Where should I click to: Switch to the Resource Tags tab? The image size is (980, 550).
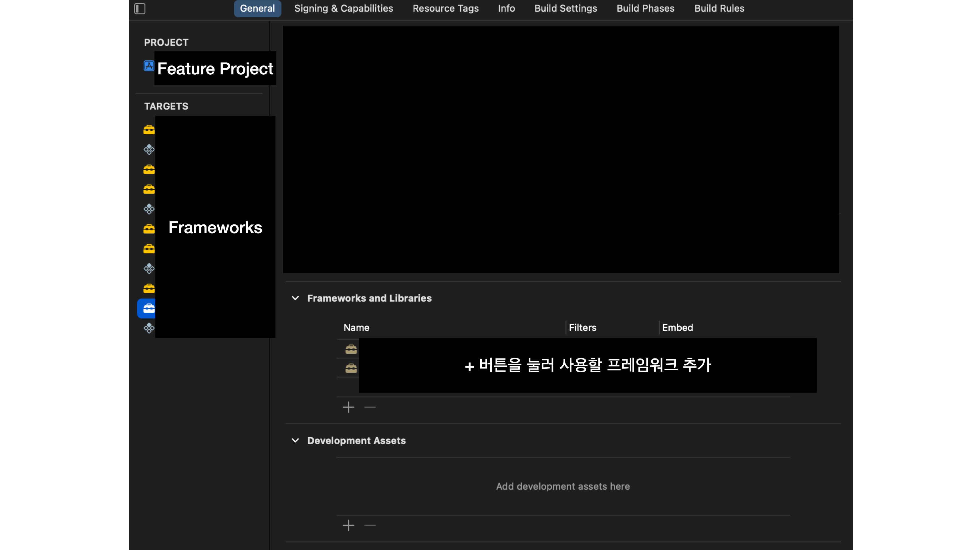click(x=445, y=8)
